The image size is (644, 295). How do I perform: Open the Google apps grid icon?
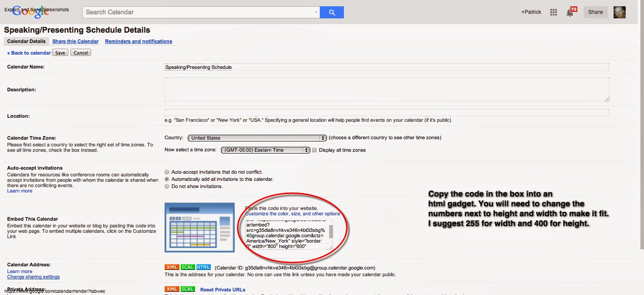(x=553, y=13)
